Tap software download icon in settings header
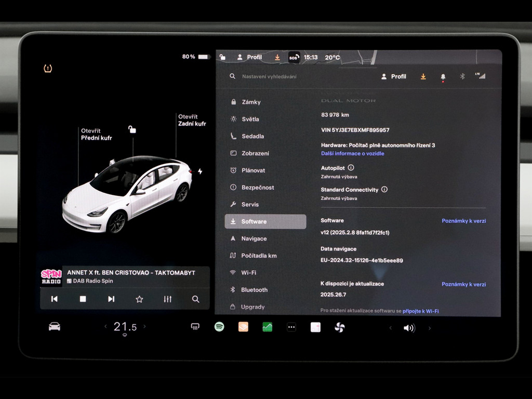 coord(423,76)
